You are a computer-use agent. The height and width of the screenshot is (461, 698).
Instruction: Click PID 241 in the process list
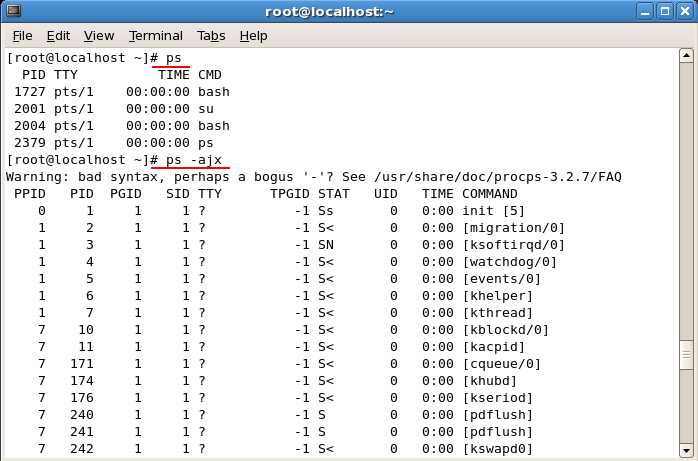(x=82, y=432)
